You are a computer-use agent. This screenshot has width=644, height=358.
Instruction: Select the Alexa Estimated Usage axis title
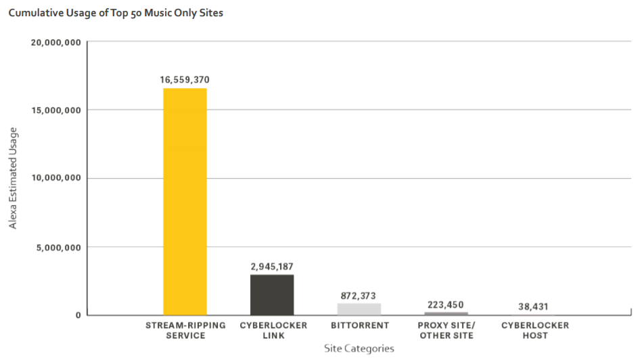coord(14,178)
